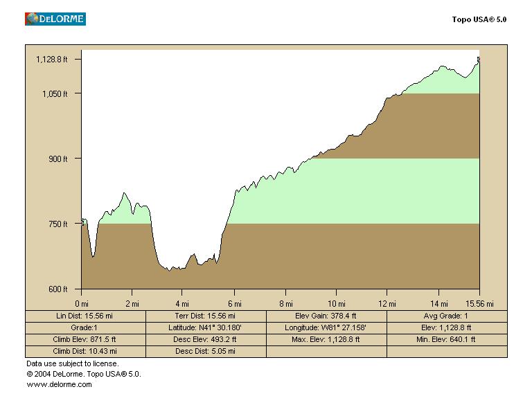Viewport: 532px width, 396px height.
Task: Select the Latitude N41° 30.180' cell
Action: [205, 327]
